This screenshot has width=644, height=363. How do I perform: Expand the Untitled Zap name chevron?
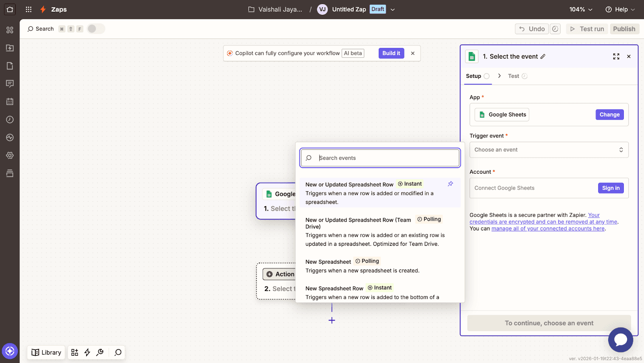coord(393,9)
